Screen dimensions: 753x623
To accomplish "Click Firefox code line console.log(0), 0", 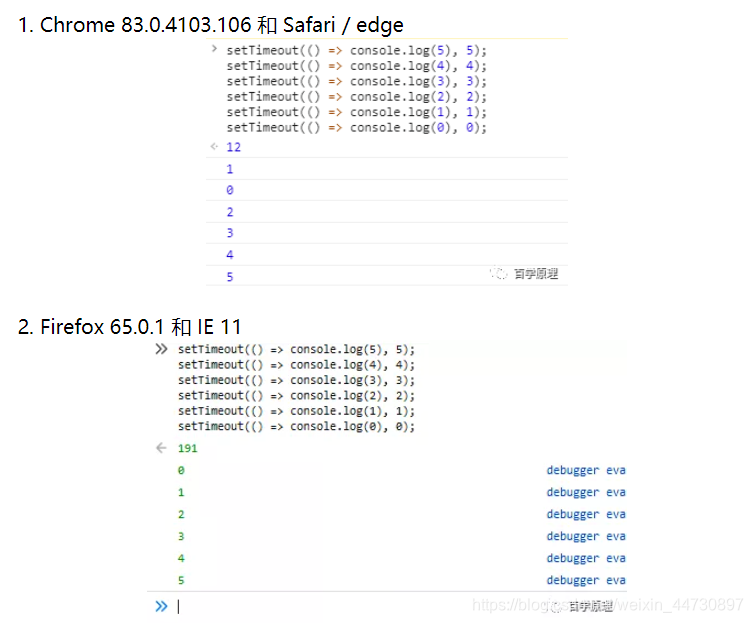I will [296, 426].
